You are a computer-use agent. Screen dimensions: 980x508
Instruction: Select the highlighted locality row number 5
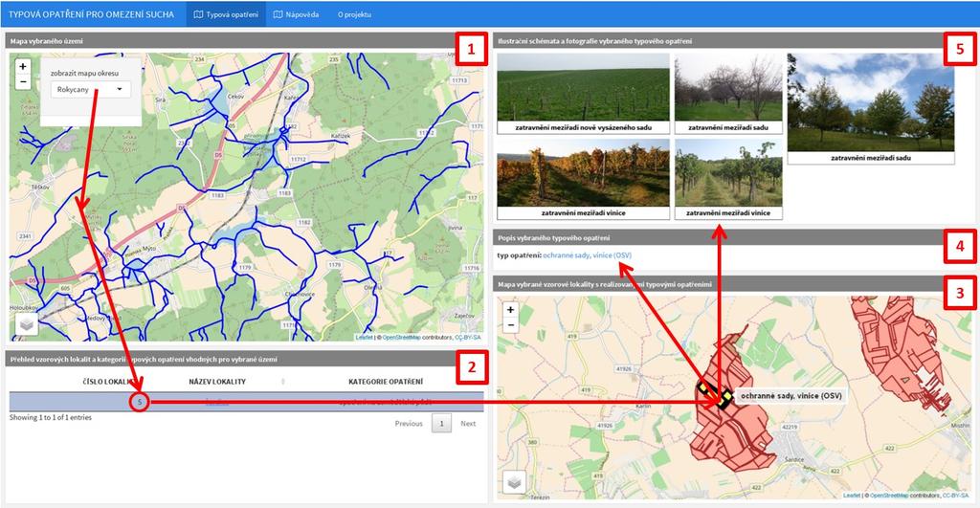pos(246,402)
